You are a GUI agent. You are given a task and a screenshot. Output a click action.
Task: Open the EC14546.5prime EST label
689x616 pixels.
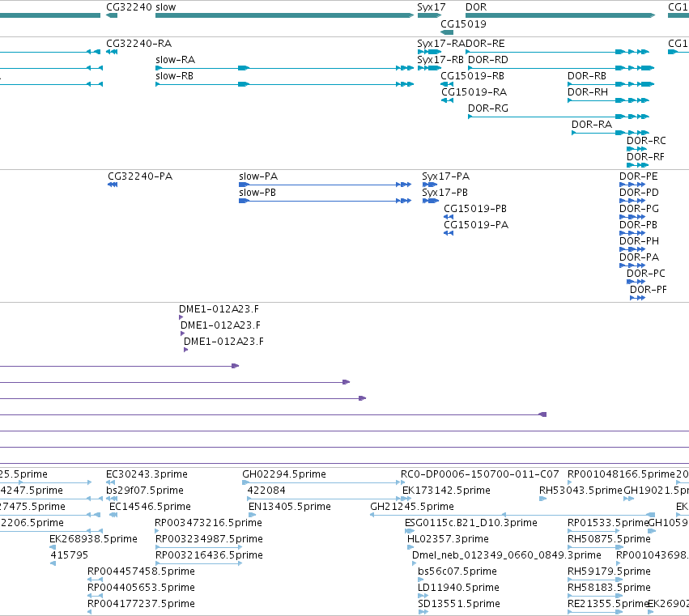tap(150, 507)
